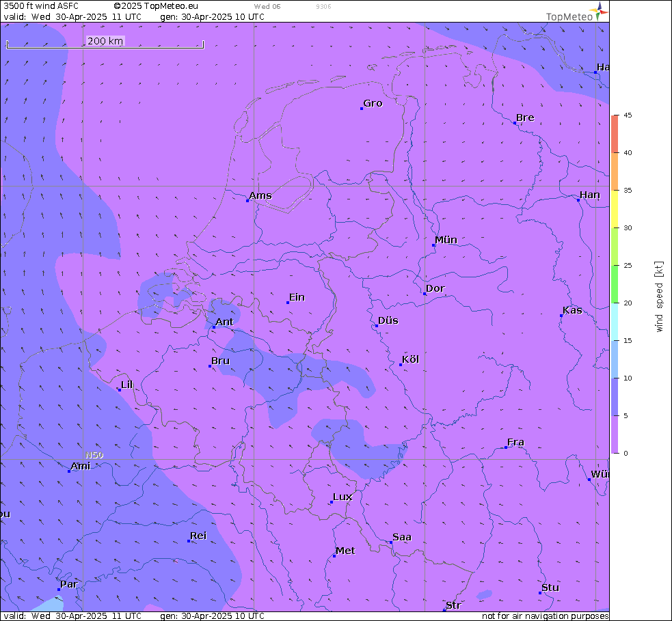Click the "Köl" city label on the map
This screenshot has width=672, height=621.
[x=411, y=359]
